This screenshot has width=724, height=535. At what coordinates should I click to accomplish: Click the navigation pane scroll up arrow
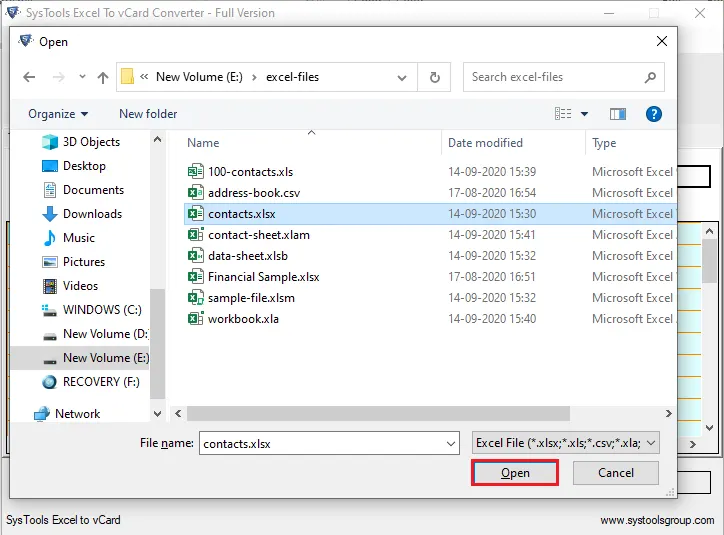coord(157,139)
